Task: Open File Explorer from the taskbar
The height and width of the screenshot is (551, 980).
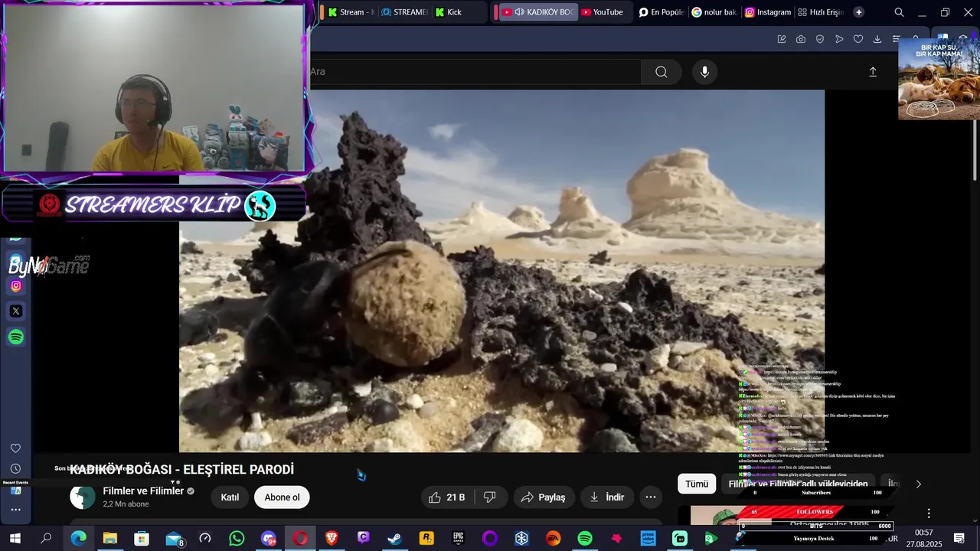Action: pyautogui.click(x=110, y=539)
